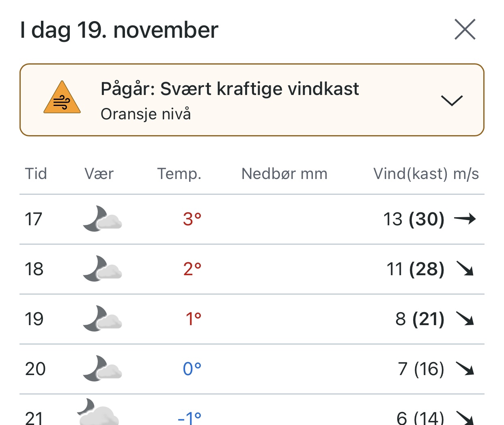504x425 pixels.
Task: Open the Svært kraftige vindkast warning banner
Action: pos(252,100)
